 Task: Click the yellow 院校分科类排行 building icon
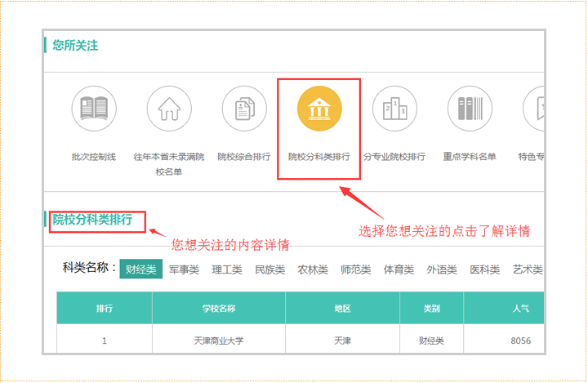coord(319,109)
